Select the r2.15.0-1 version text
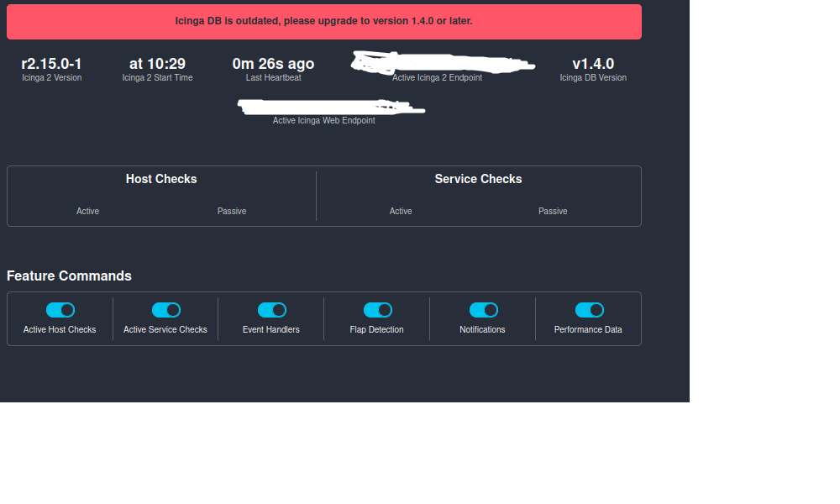This screenshot has height=504, width=840. click(51, 64)
